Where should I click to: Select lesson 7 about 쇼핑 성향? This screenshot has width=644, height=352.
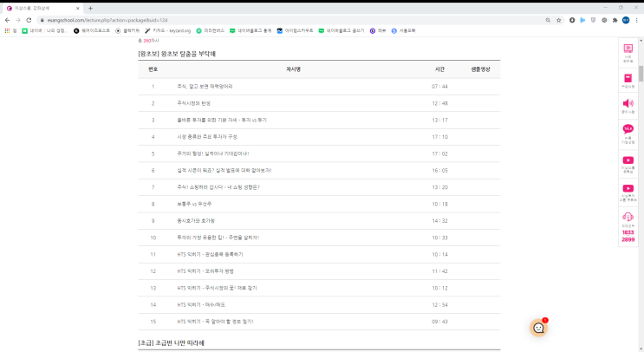pyautogui.click(x=218, y=187)
